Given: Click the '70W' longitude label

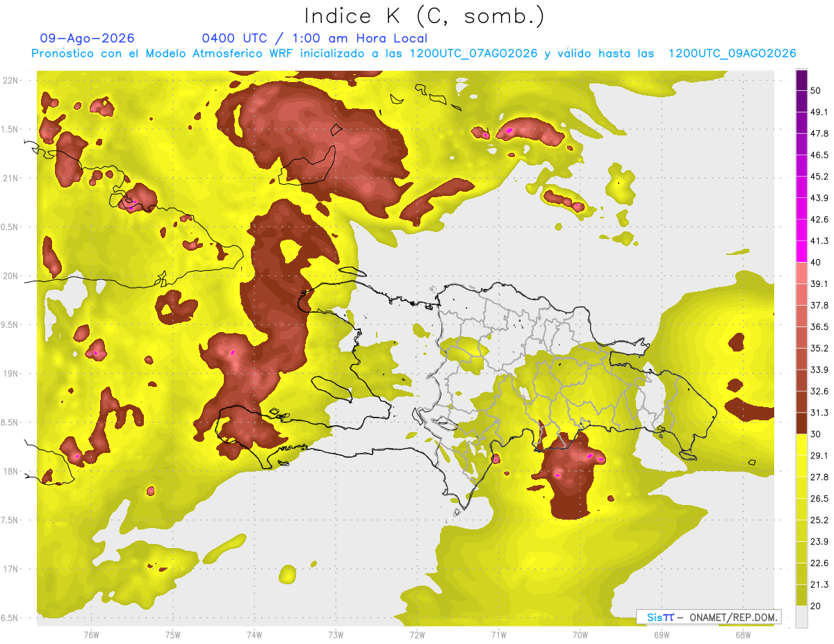Looking at the screenshot, I should click(x=580, y=634).
